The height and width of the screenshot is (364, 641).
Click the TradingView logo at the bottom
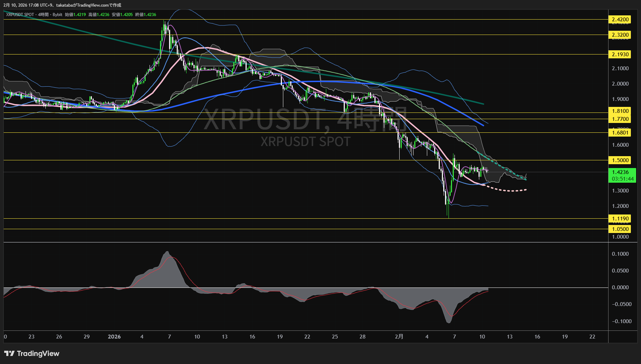(32, 354)
